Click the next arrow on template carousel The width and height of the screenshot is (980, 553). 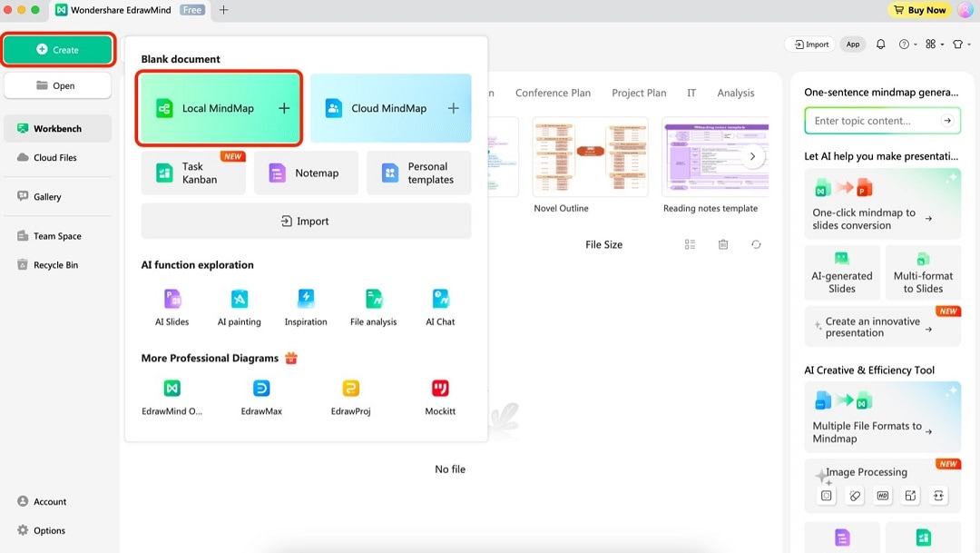click(752, 156)
